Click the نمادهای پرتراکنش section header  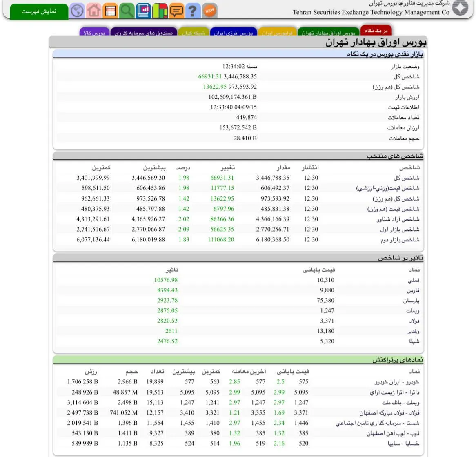click(238, 360)
